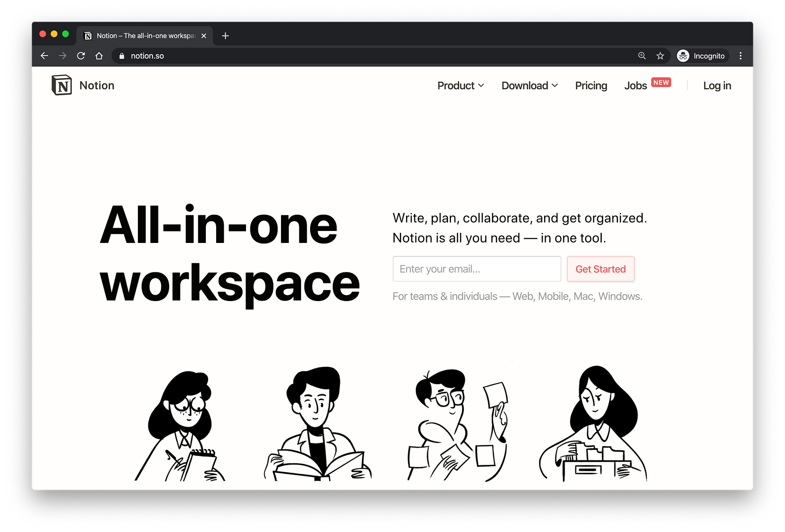Screen dimensions: 785x532
Task: Click the yellow minimize window button
Action: point(54,34)
